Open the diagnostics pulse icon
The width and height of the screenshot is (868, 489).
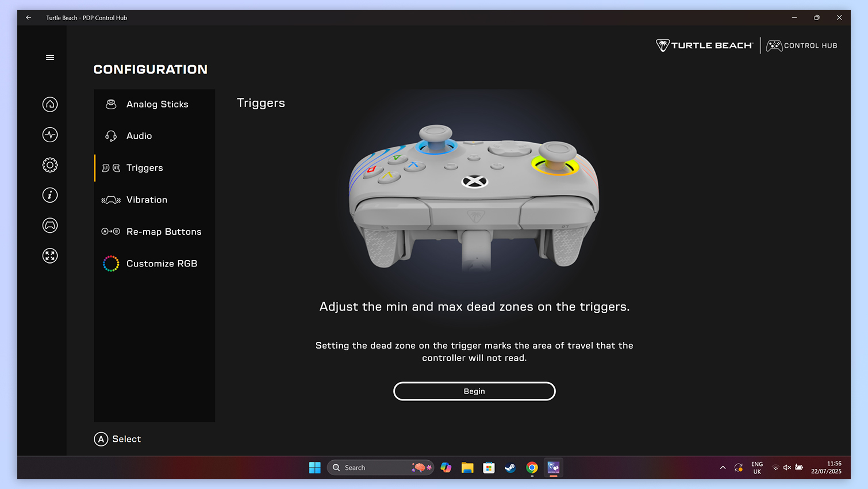(50, 135)
